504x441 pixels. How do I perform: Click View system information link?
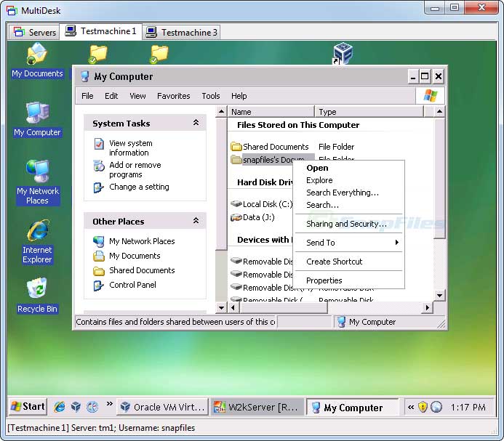coord(130,147)
